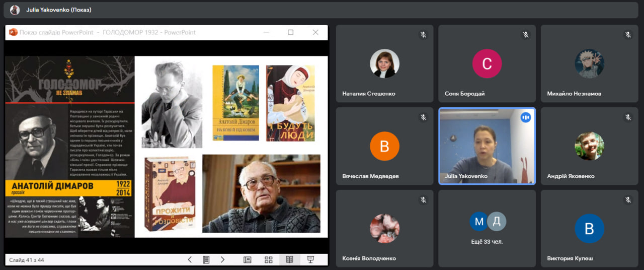644x270 pixels.
Task: Click muted mic icon on Виктория Кулеш tile
Action: 628,200
